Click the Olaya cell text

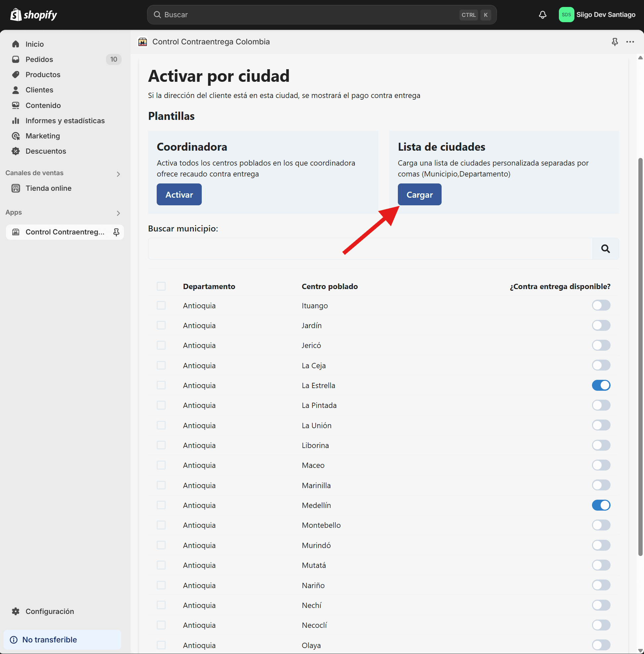[x=311, y=645]
